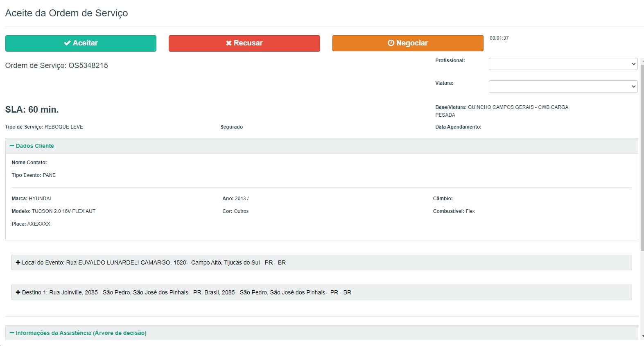Screen dimensions: 644x346
Task: Click the clock icon on Negociar
Action: coord(391,43)
